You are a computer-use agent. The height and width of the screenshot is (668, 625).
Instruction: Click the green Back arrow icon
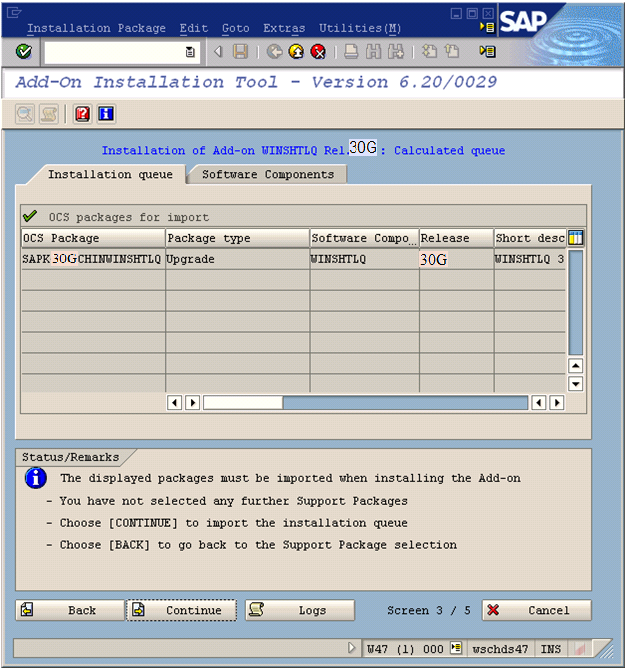coord(274,52)
